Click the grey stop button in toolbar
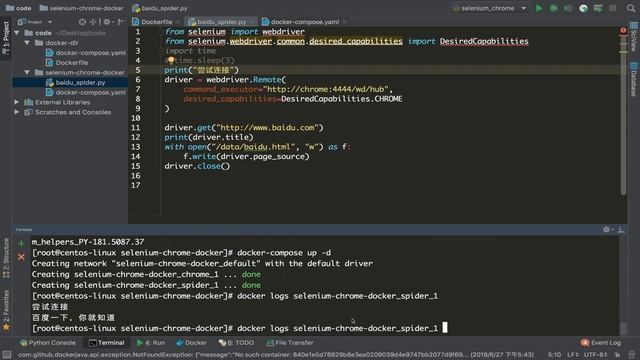The width and height of the screenshot is (640, 360). tap(613, 8)
